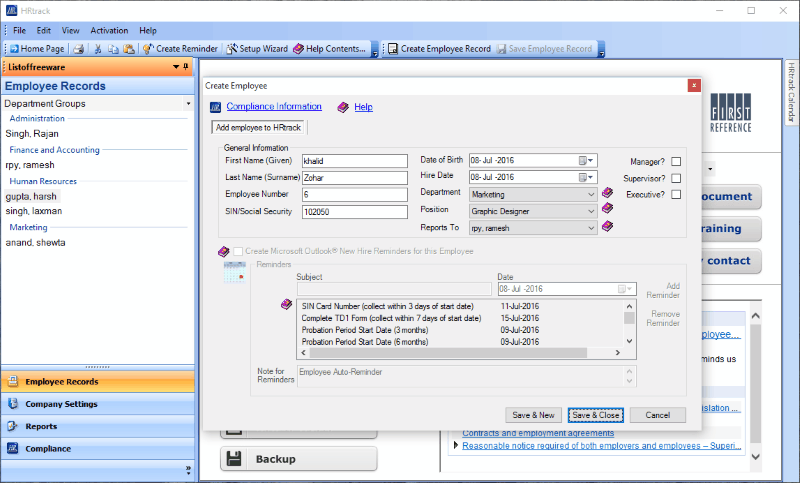Click the help book icon beside reminders list

click(286, 304)
